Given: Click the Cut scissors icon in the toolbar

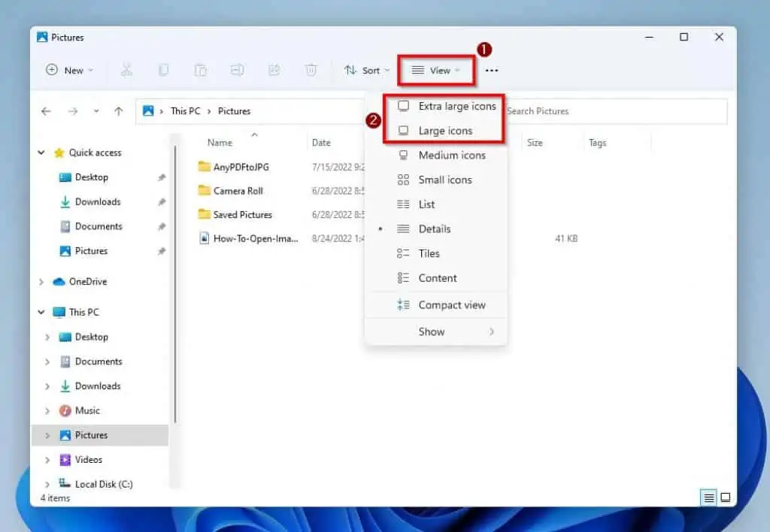Looking at the screenshot, I should tap(126, 70).
